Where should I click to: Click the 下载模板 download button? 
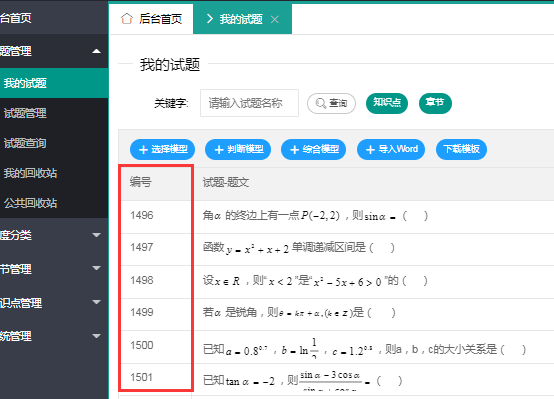pos(461,149)
